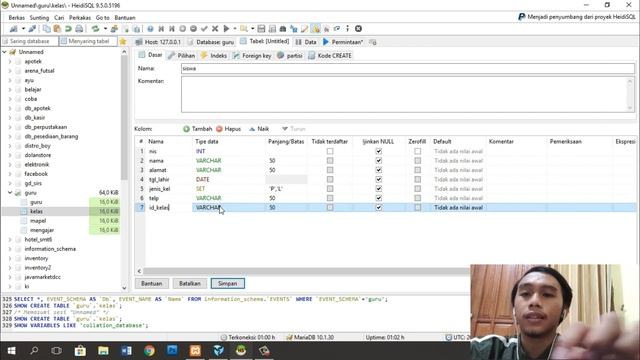Collapse the guru database tree node
Viewport: 640px width, 360px height.
coord(10,193)
